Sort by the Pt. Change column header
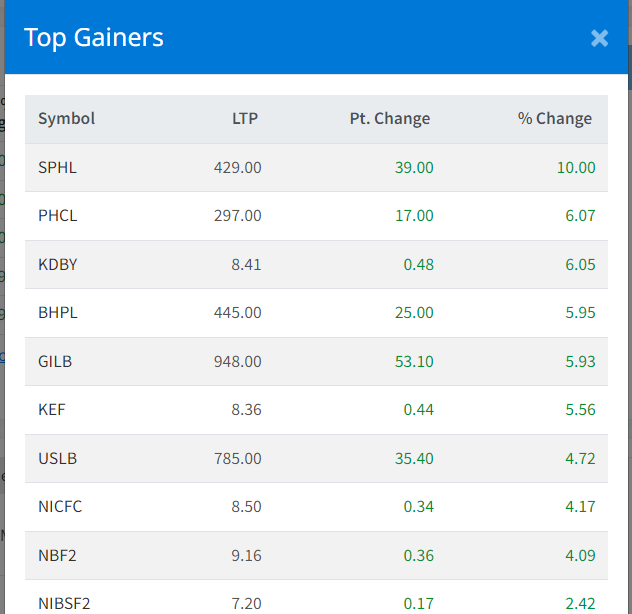 389,119
